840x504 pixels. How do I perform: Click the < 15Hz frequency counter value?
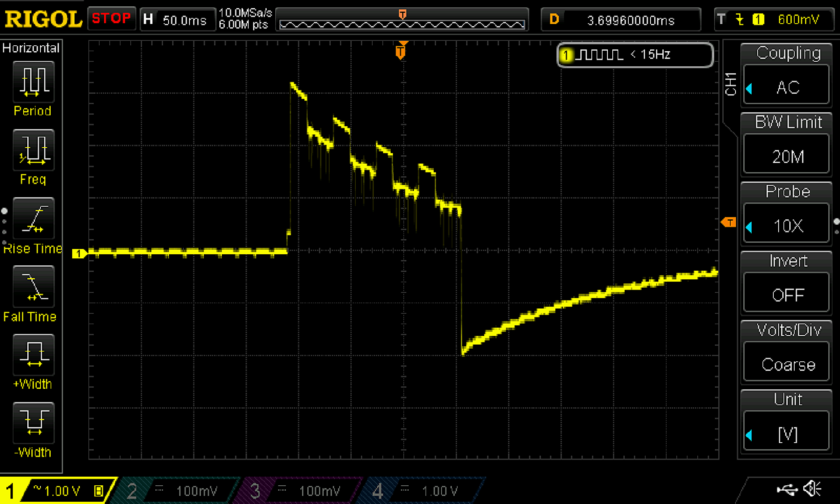pos(650,55)
